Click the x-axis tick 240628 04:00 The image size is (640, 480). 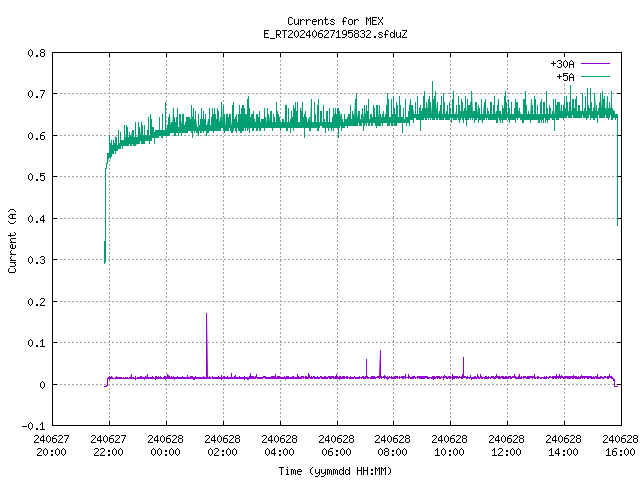click(279, 445)
